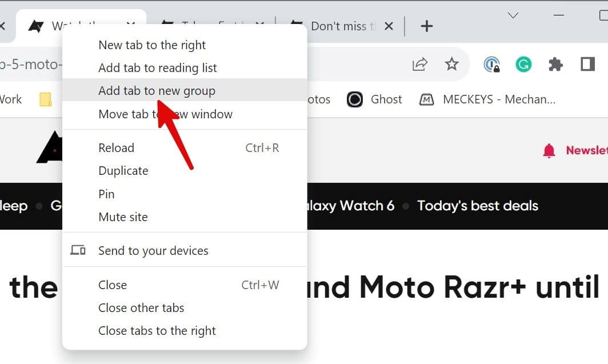The width and height of the screenshot is (608, 364).
Task: Send this tab to your devices
Action: tap(153, 250)
